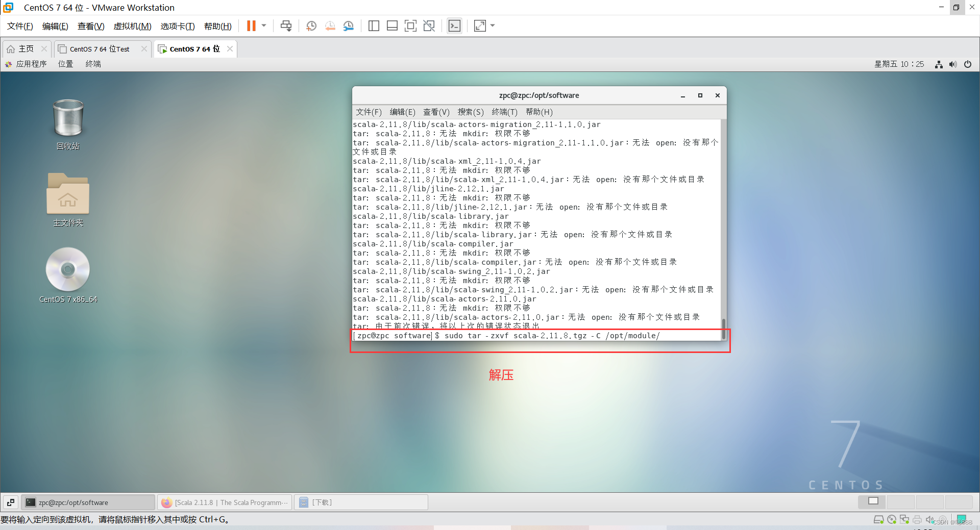Take a snapshot of this virtual machine
The height and width of the screenshot is (530, 980).
[x=311, y=26]
